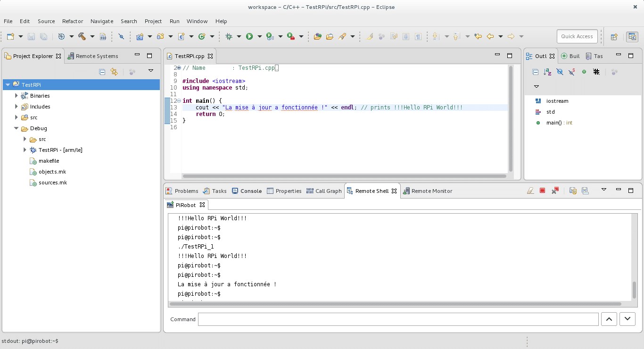Open dropdown arrow next to Build hammer
This screenshot has width=644, height=349.
click(x=92, y=36)
